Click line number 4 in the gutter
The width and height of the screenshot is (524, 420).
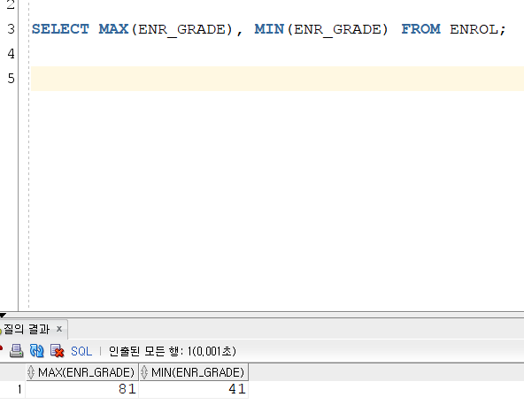(11, 54)
